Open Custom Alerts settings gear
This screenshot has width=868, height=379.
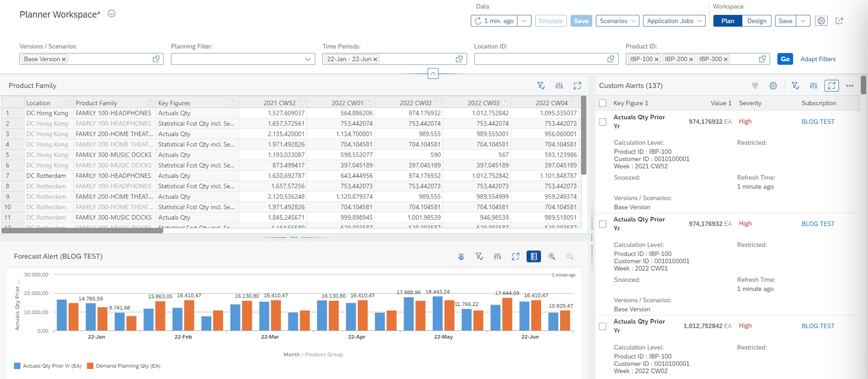coord(773,86)
